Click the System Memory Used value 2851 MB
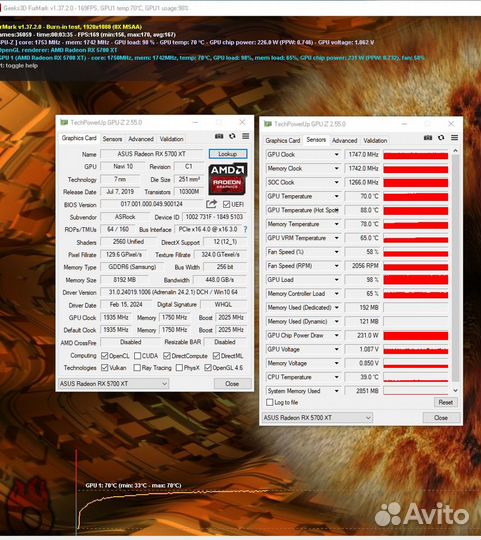Viewport: 481px width, 540px height. 362,391
